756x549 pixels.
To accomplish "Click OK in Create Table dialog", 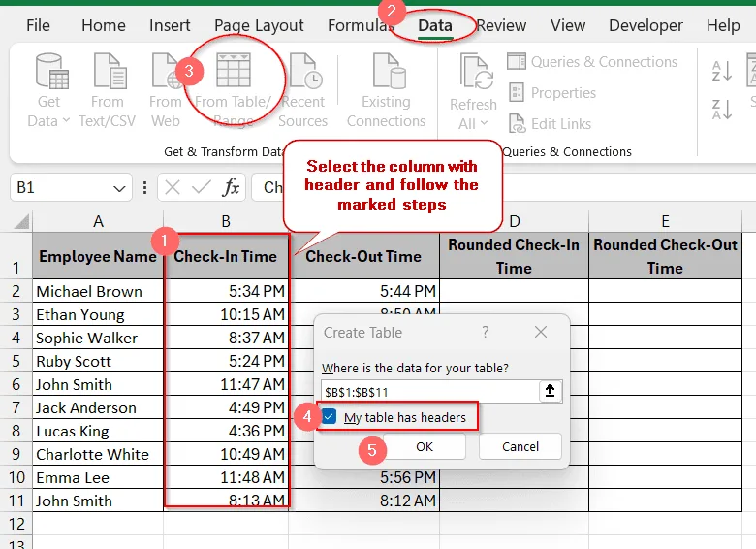I will 425,447.
